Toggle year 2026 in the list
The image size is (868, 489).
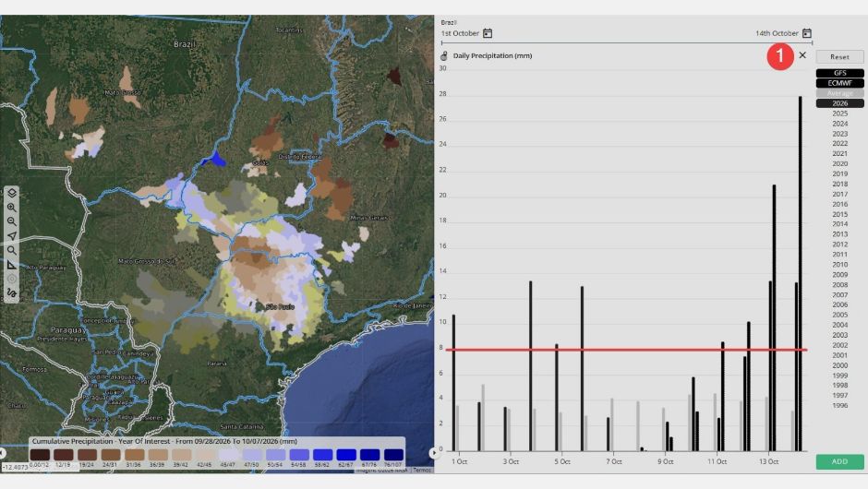[x=839, y=103]
